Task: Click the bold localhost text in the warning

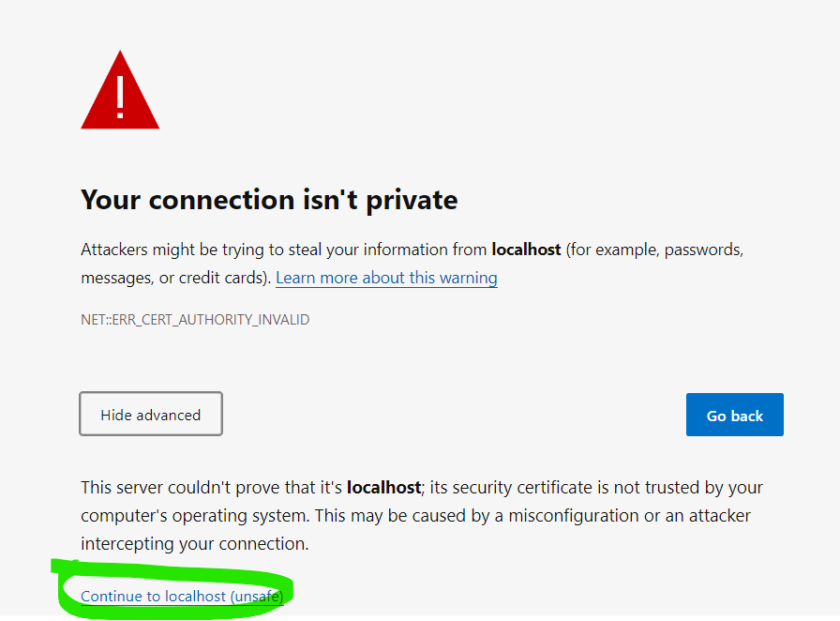Action: [525, 249]
